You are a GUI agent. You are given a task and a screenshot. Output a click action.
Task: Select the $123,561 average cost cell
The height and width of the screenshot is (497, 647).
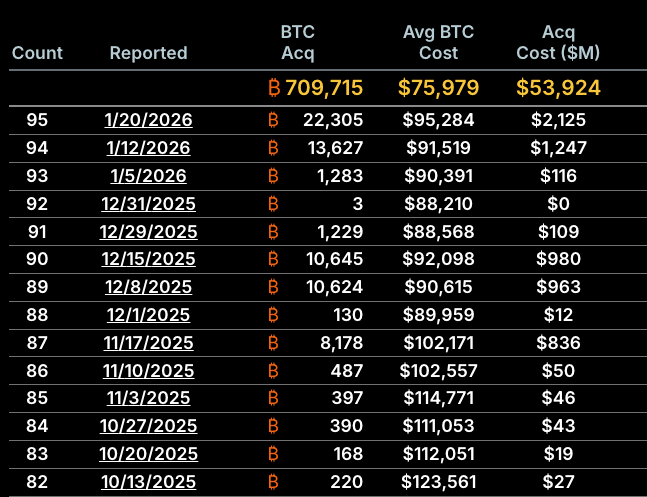tap(438, 482)
